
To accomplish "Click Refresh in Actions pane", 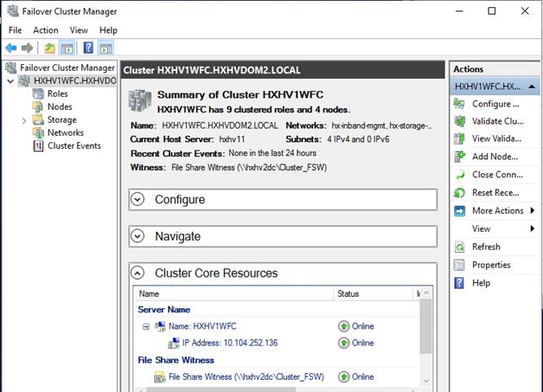I will click(x=486, y=246).
